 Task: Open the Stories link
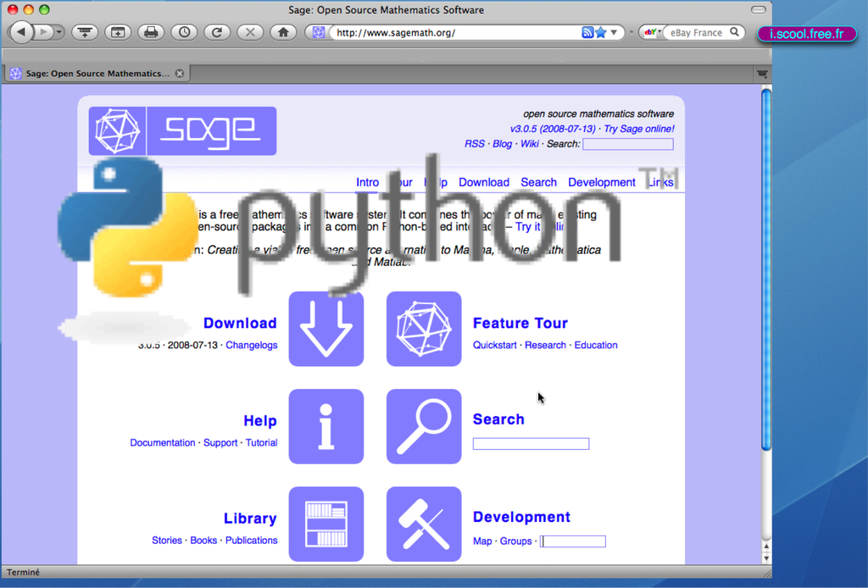(167, 541)
